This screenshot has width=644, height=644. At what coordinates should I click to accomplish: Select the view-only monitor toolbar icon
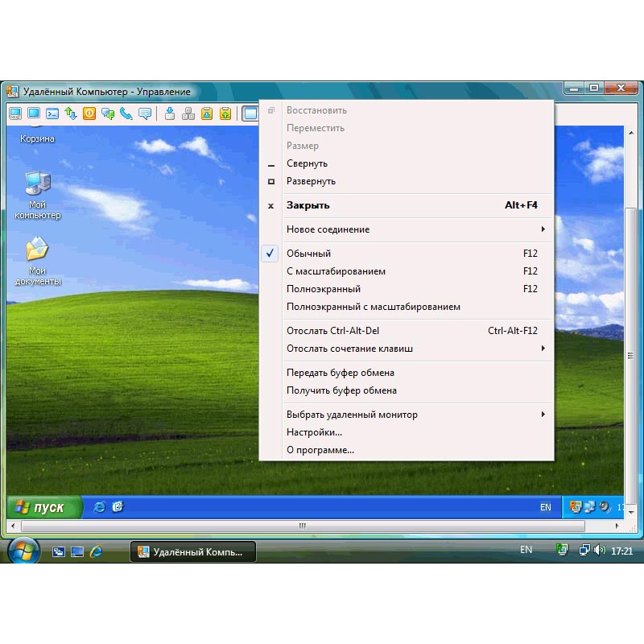(34, 114)
